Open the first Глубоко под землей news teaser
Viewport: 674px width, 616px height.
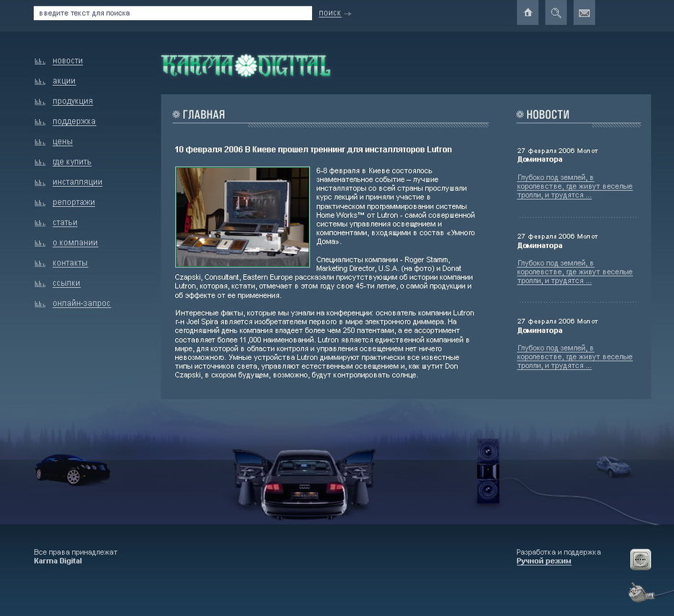coord(575,186)
